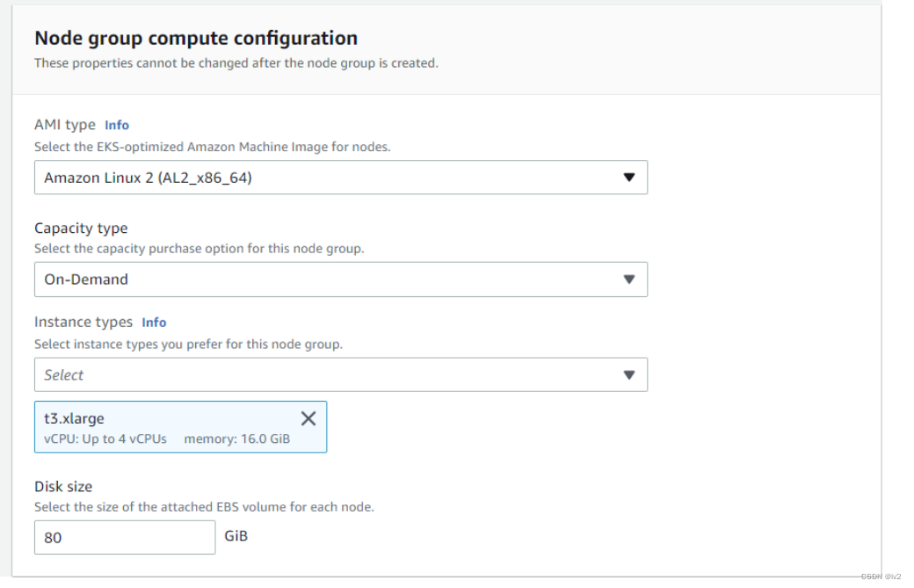914x588 pixels.
Task: Click the Capacity type dropdown arrow
Action: click(x=628, y=279)
